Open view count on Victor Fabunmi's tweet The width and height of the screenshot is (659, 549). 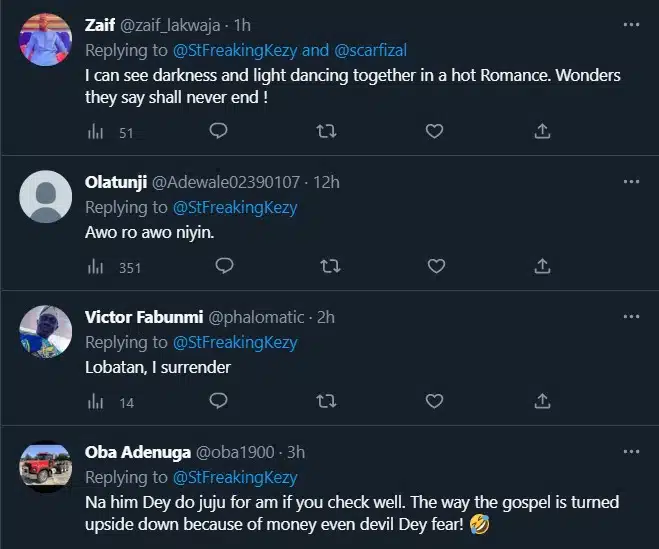[x=97, y=402]
